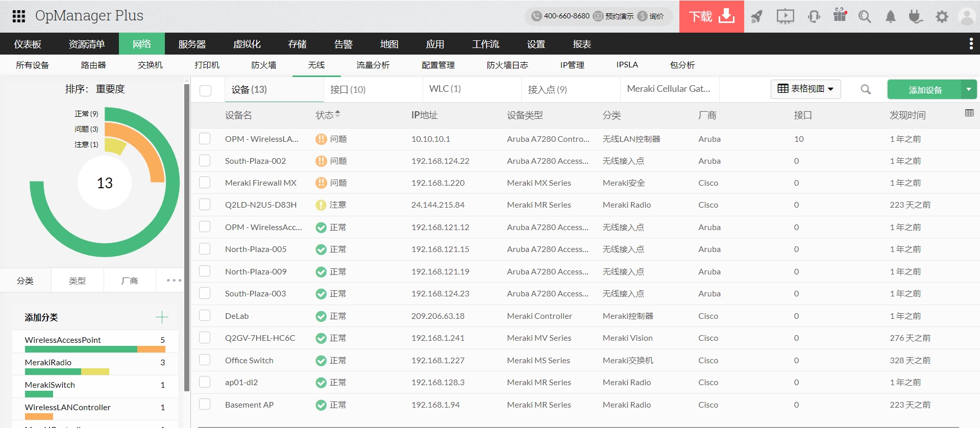Click the green check icon of Basement AP
Image resolution: width=980 pixels, height=428 pixels.
(321, 405)
